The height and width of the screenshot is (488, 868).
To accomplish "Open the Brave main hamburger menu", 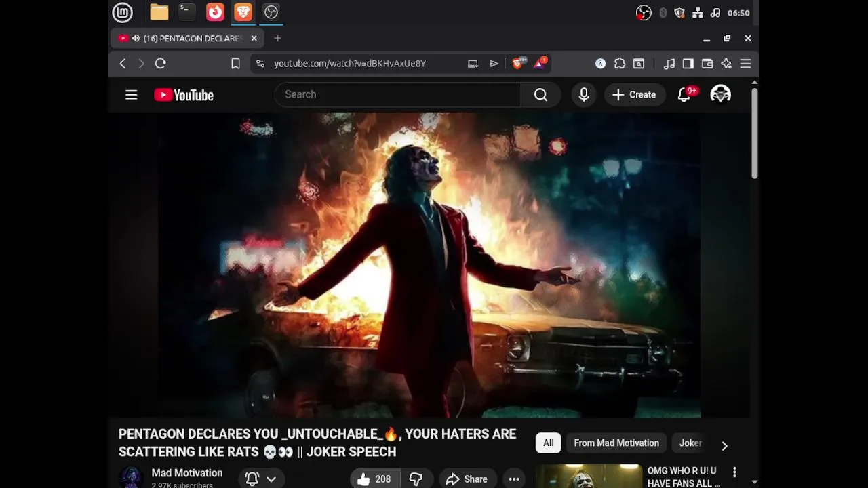I will pos(745,64).
